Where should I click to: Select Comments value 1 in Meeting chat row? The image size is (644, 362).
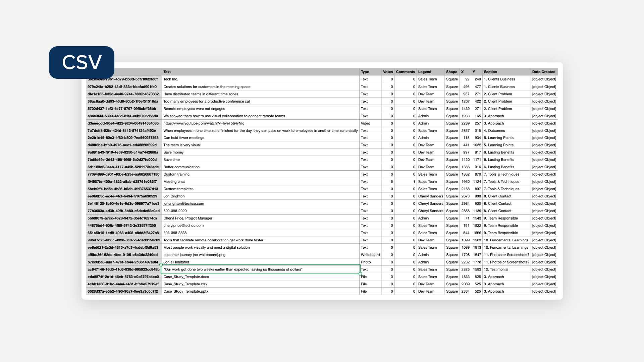click(406, 182)
